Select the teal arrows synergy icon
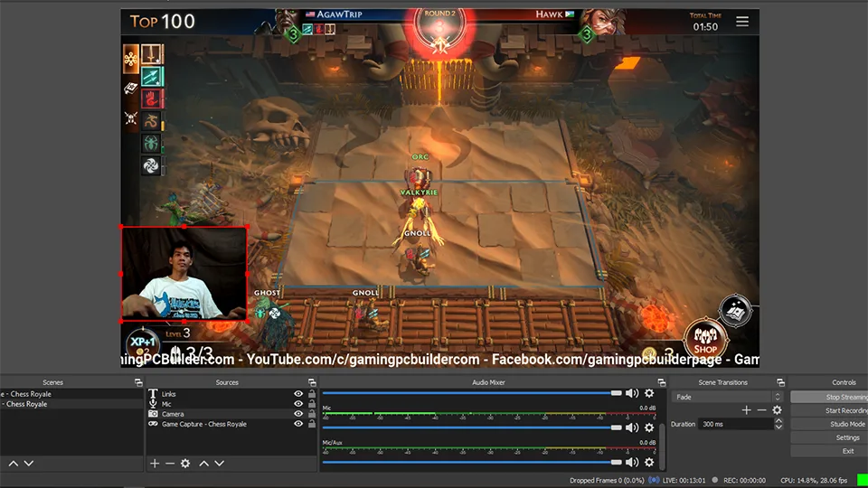Viewport: 868px width, 488px height. click(151, 76)
